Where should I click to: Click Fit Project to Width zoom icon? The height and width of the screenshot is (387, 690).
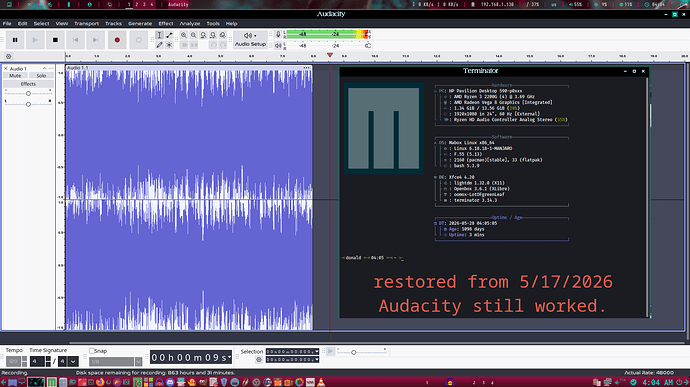click(x=213, y=35)
